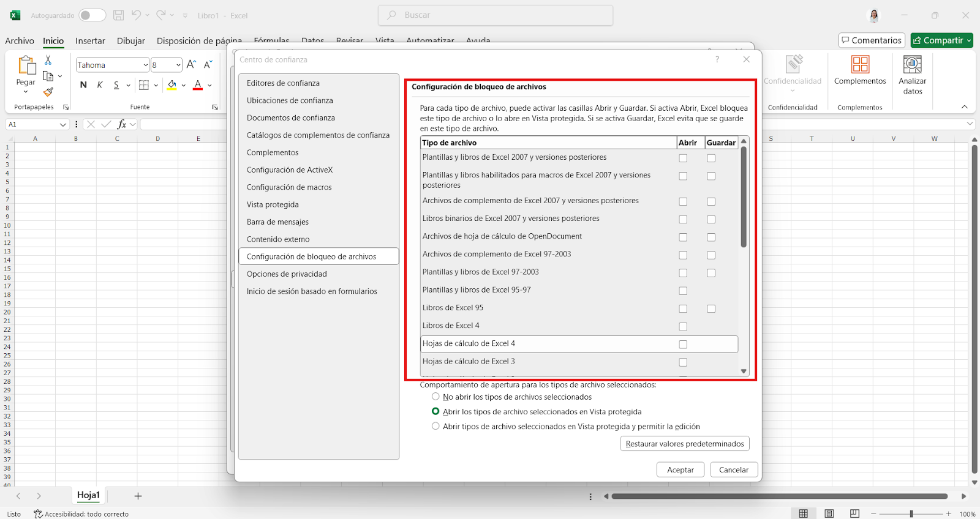Click the zoom slider in status bar
The width and height of the screenshot is (980, 519).
[x=911, y=513]
